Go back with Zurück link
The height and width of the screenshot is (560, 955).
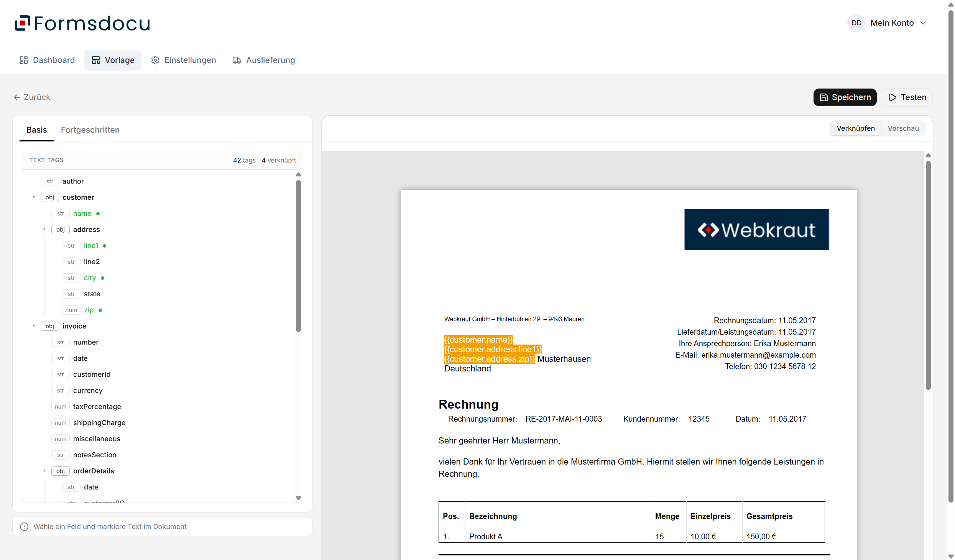coord(32,97)
